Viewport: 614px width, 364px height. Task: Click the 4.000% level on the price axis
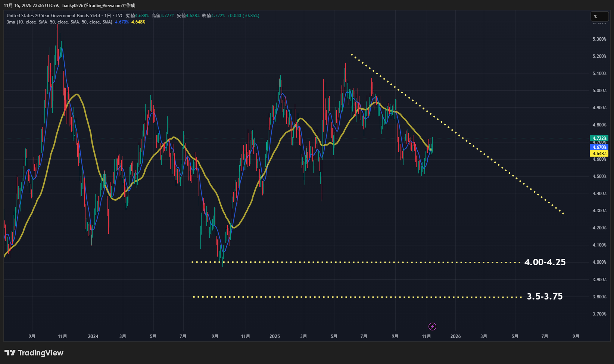point(599,262)
